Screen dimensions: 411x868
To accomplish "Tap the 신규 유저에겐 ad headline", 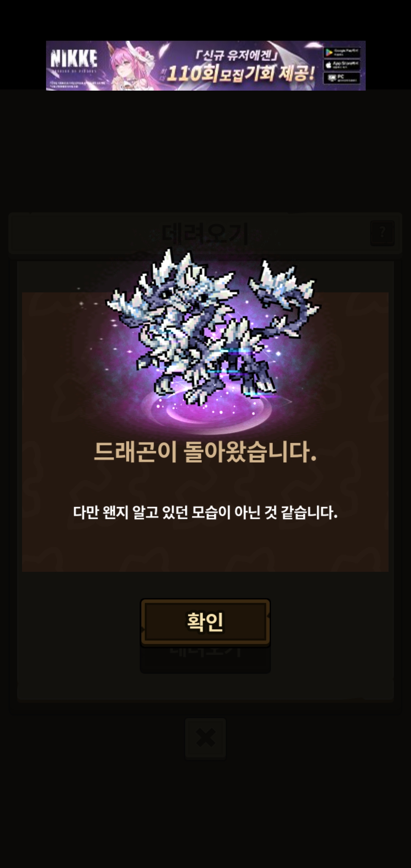I will coord(237,55).
